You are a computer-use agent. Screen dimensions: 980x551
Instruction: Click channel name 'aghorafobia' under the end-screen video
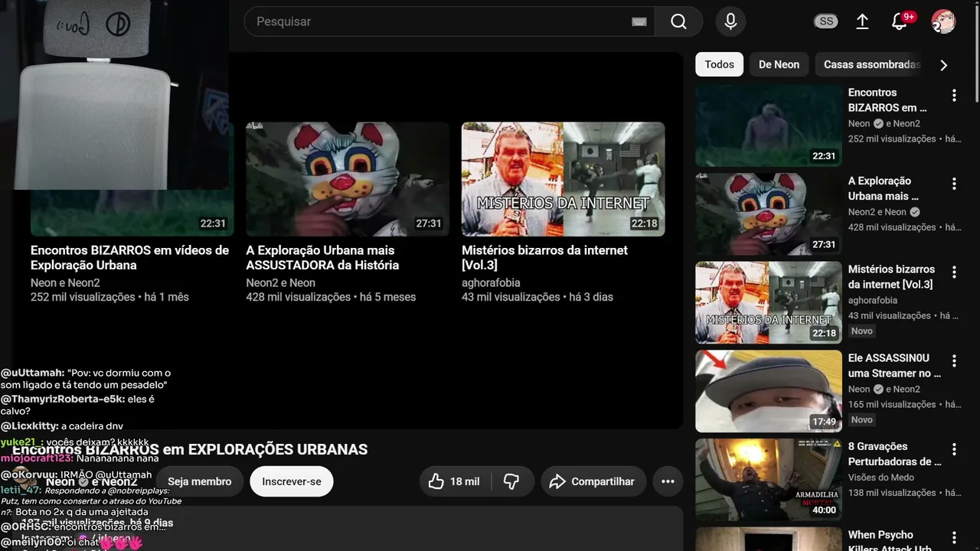491,282
